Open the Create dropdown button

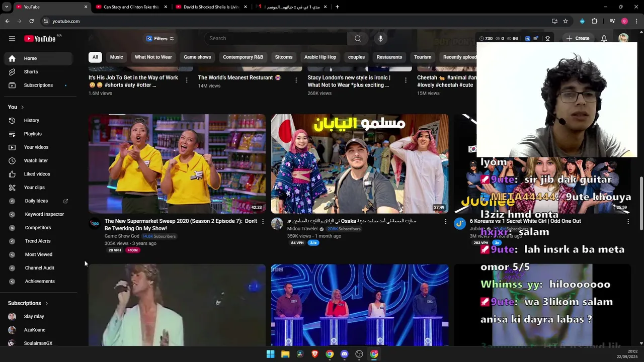pyautogui.click(x=578, y=39)
